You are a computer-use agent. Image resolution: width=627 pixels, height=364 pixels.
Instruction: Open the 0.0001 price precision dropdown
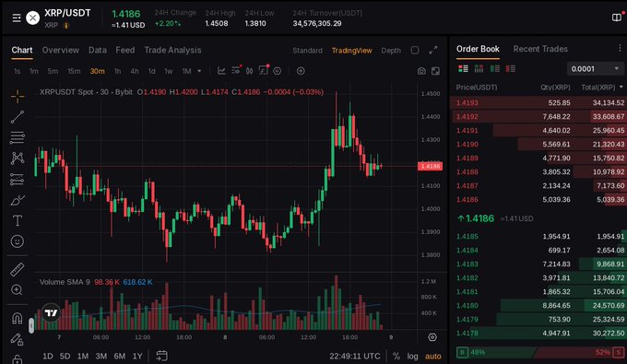pyautogui.click(x=595, y=69)
